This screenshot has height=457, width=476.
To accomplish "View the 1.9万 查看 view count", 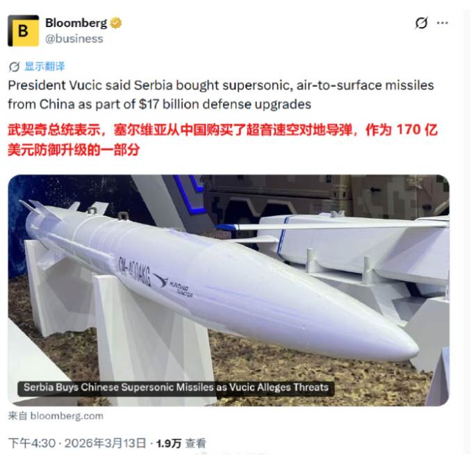I will point(181,443).
